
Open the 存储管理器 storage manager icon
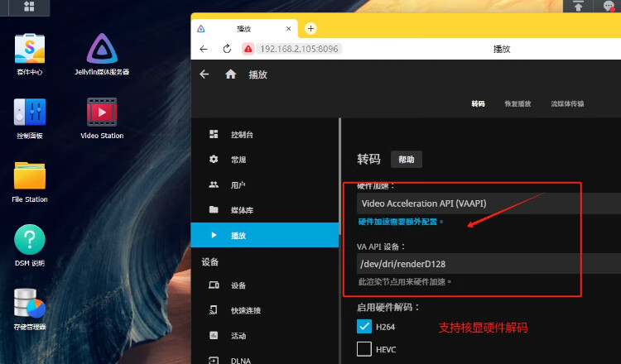coord(30,304)
